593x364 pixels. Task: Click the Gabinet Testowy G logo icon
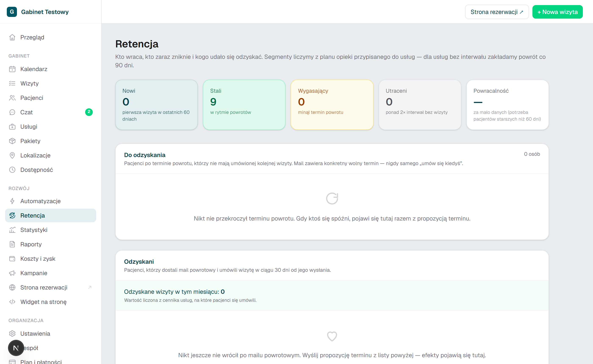[x=12, y=12]
